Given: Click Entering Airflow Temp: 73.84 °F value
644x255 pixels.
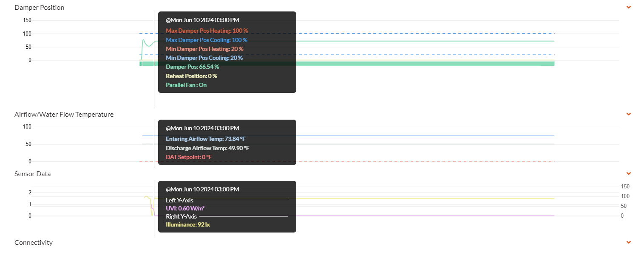Looking at the screenshot, I should point(206,139).
